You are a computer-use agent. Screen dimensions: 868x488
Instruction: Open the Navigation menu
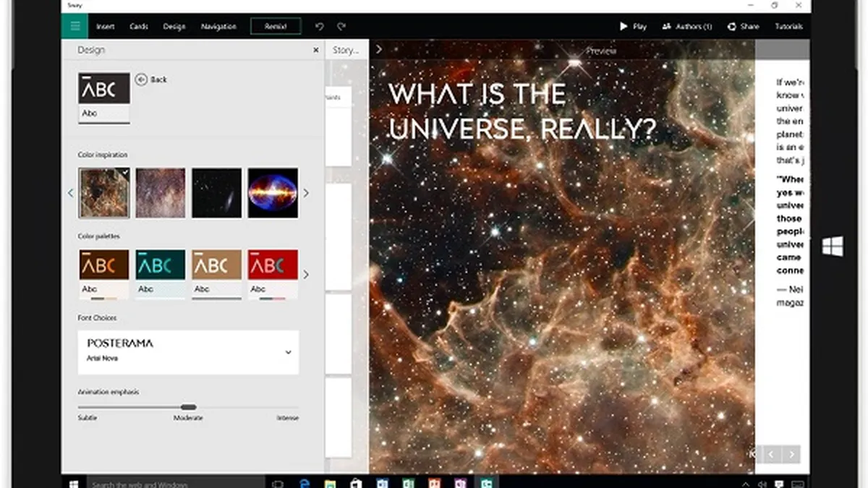click(218, 27)
